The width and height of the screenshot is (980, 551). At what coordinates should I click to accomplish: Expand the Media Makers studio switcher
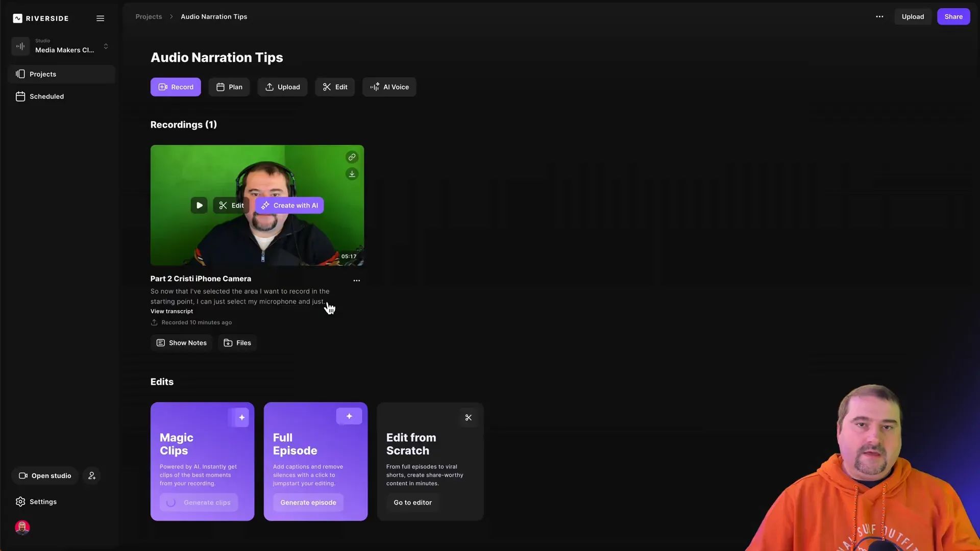tap(106, 46)
